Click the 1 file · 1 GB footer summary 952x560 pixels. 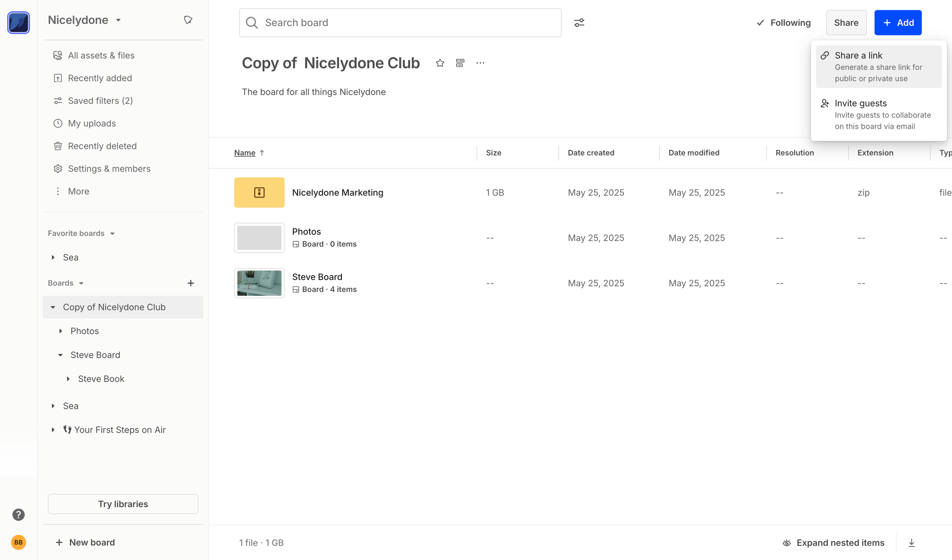click(x=261, y=543)
